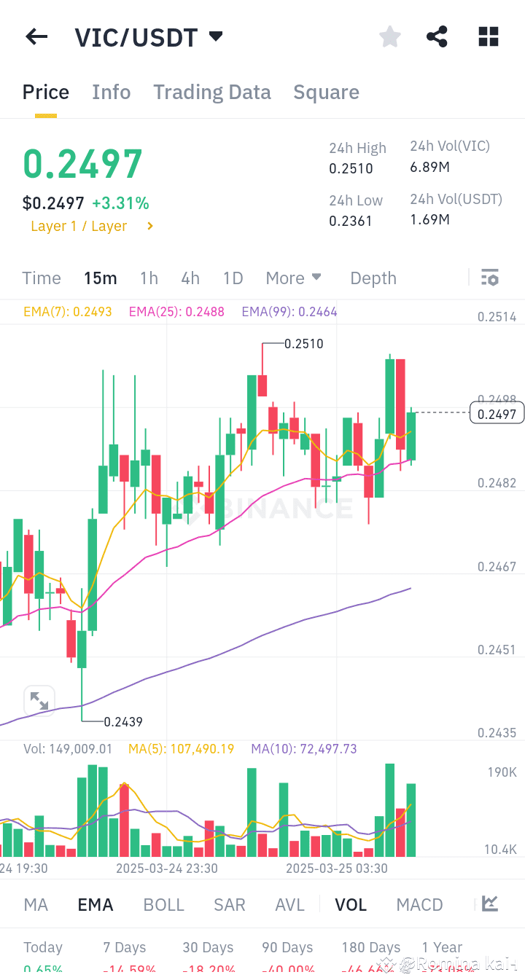Expand the More timeframes dropdown
This screenshot has width=525, height=980.
(x=294, y=278)
